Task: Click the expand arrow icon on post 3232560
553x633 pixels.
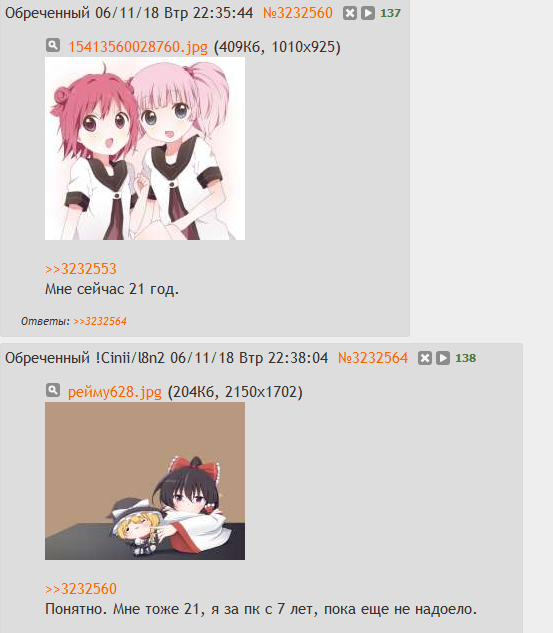Action: [x=368, y=13]
